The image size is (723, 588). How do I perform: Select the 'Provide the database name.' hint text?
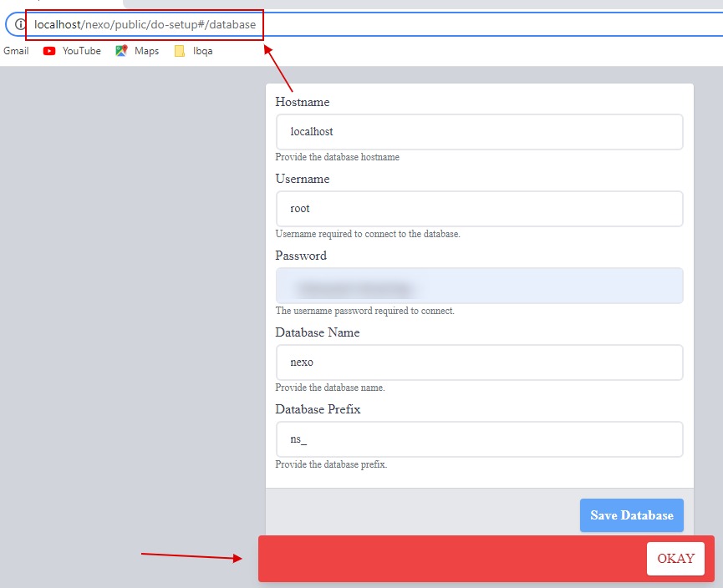330,388
